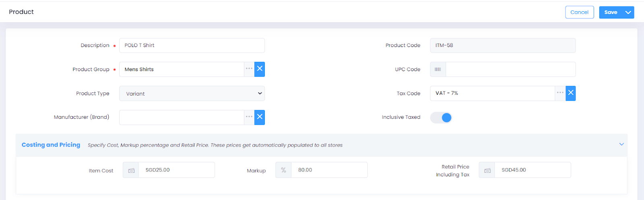Image resolution: width=644 pixels, height=200 pixels.
Task: Click the Cancel button
Action: click(579, 12)
